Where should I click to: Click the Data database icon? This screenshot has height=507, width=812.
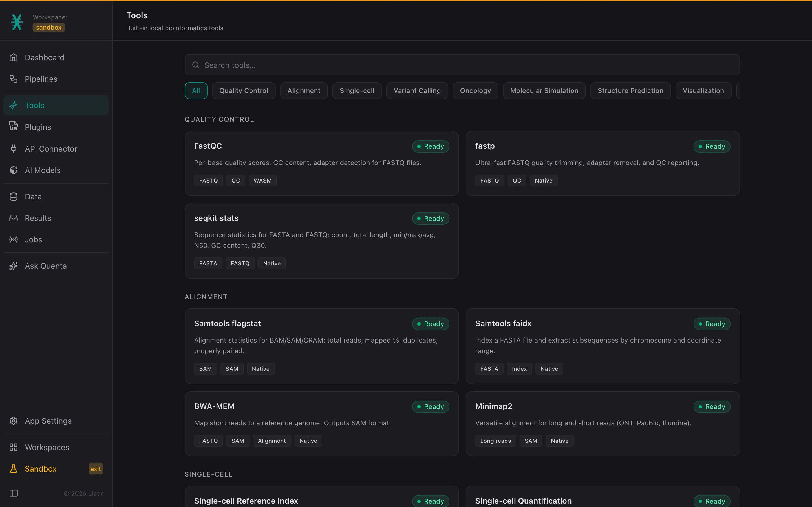pos(14,197)
